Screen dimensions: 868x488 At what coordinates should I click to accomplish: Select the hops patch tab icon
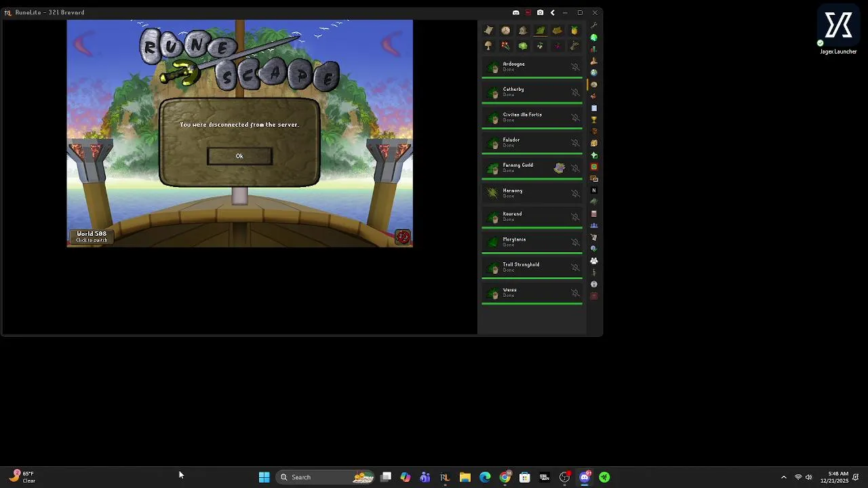point(540,46)
